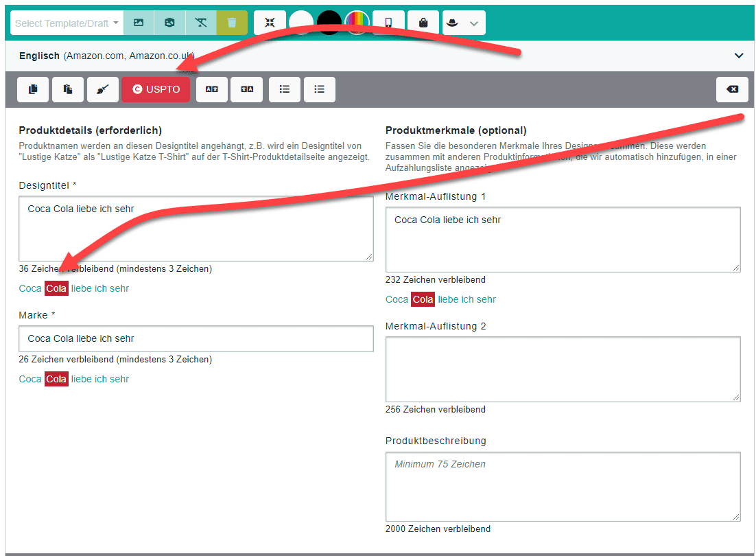Click '2000 Zeichen verbleibend' counter text
The image size is (756, 556).
tap(438, 529)
